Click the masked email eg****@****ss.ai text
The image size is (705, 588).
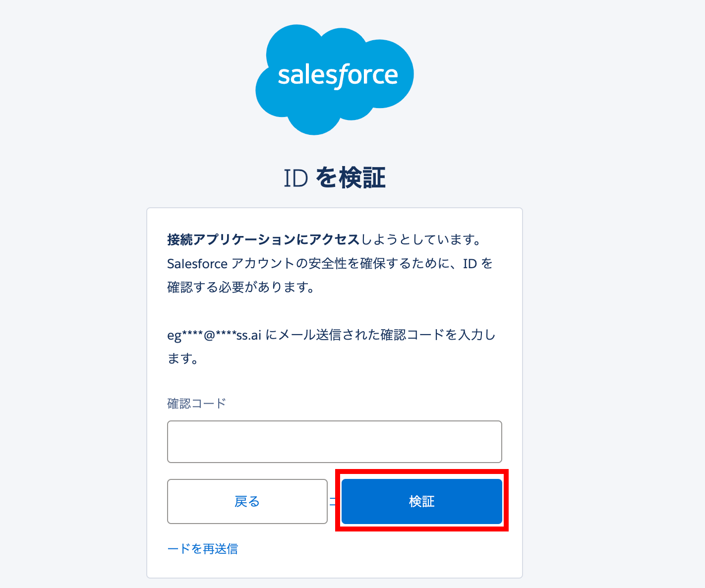coord(214,335)
